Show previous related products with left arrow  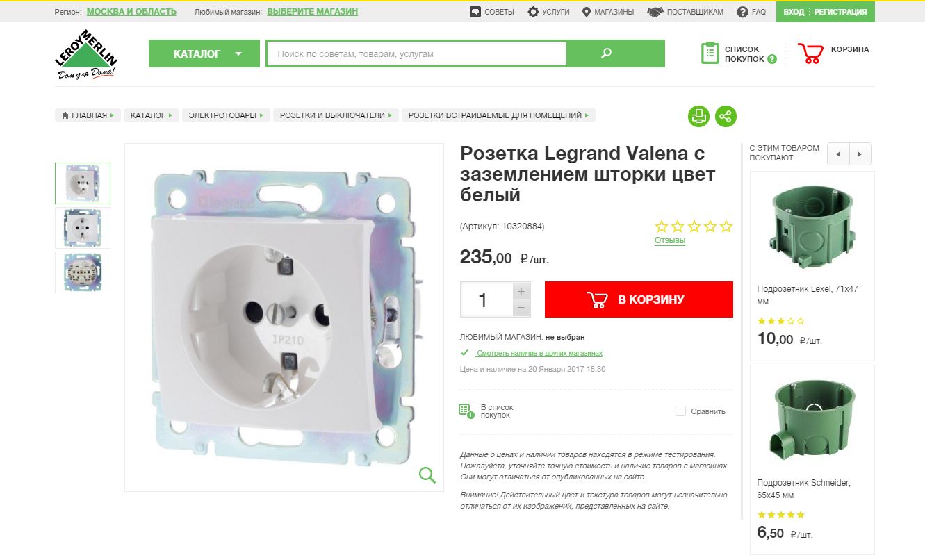(x=838, y=154)
